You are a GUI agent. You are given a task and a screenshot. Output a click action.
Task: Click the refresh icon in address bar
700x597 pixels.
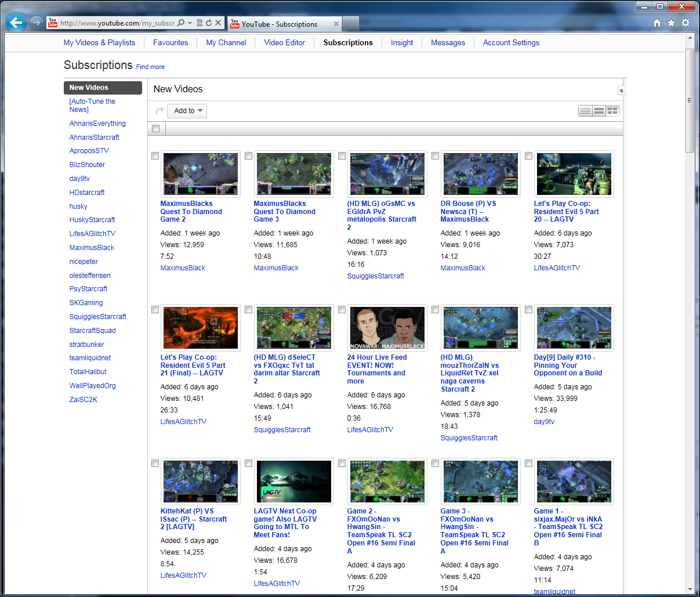(x=208, y=23)
